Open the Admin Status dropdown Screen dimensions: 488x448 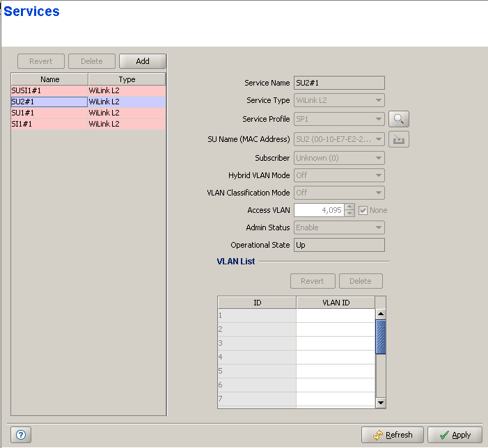point(339,227)
